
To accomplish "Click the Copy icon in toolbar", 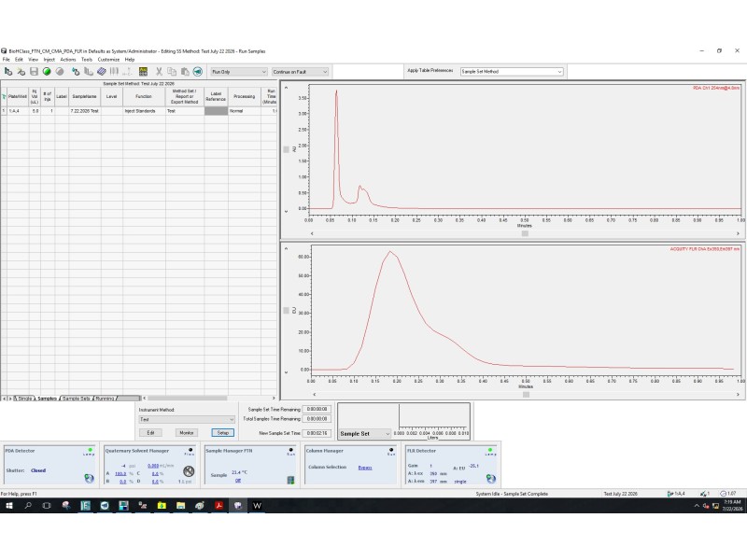I will [172, 72].
